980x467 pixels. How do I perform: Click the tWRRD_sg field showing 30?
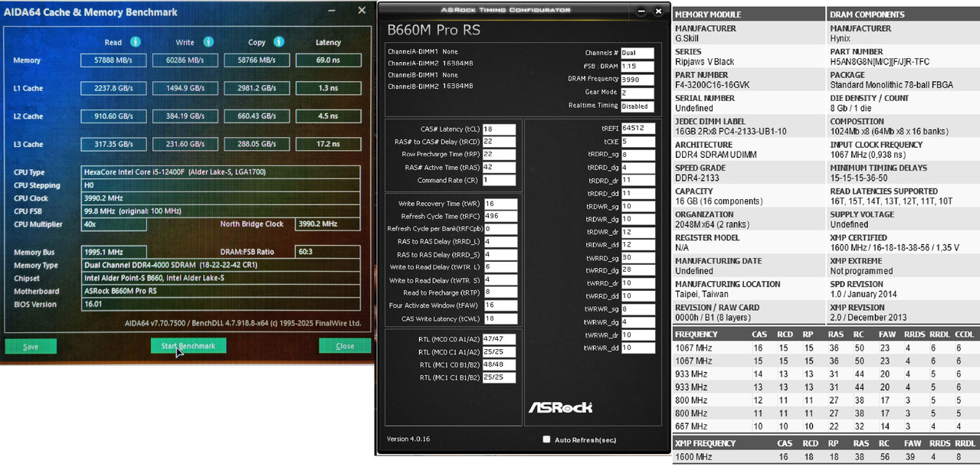tap(637, 258)
